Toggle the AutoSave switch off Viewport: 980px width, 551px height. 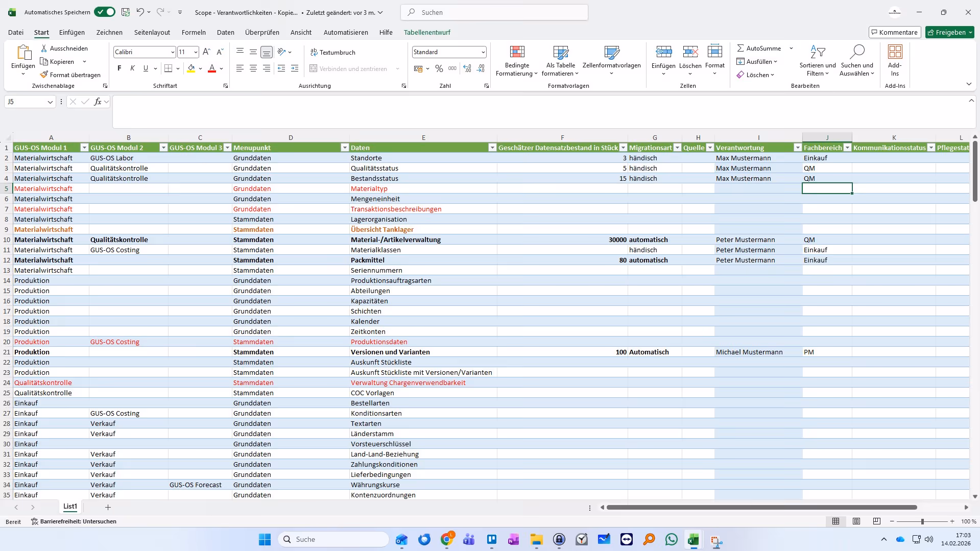[x=105, y=12]
